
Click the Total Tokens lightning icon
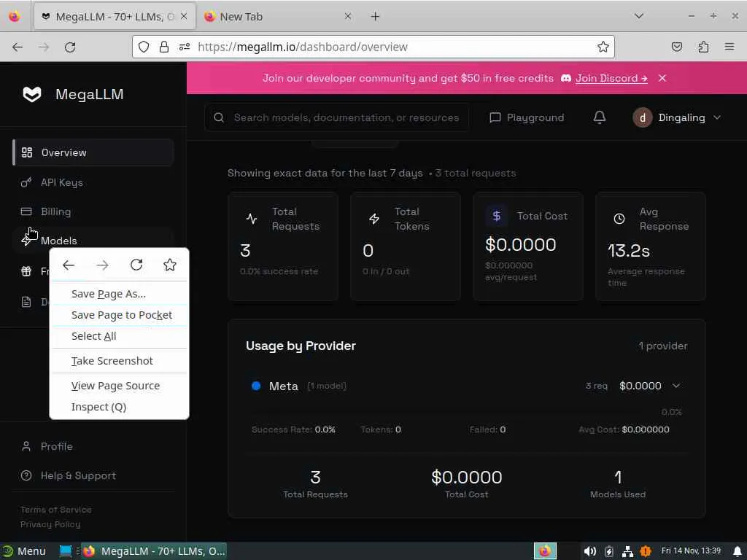click(x=374, y=219)
